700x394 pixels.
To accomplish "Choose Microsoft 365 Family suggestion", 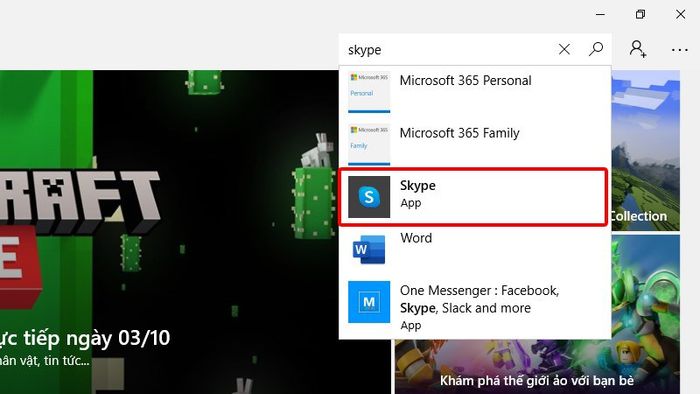I will pyautogui.click(x=475, y=145).
